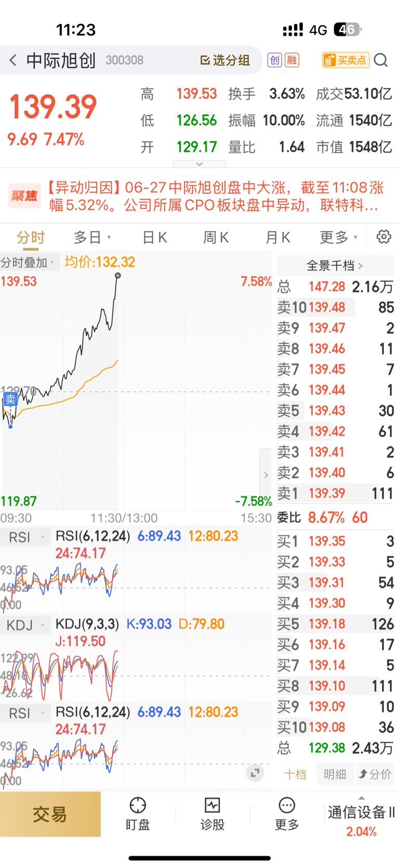Viewport: 399px width, 868px height.
Task: Tap the 卖 marker on chart
Action: (10, 399)
